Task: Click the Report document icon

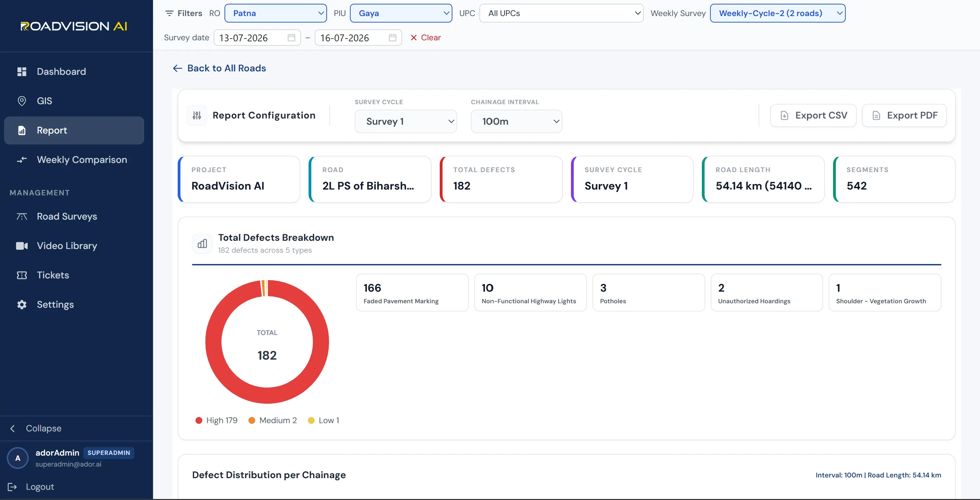Action: click(22, 130)
